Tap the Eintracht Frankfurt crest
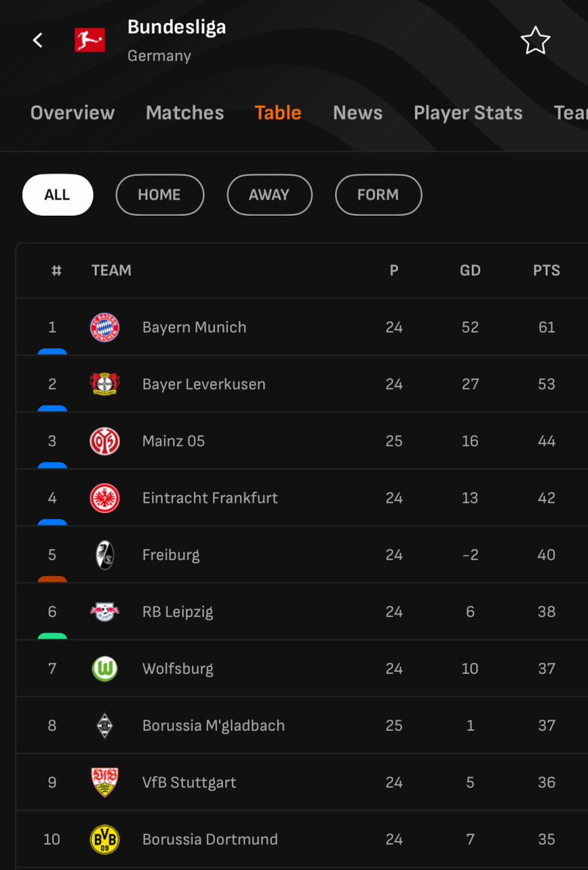Image resolution: width=588 pixels, height=870 pixels. click(x=104, y=498)
